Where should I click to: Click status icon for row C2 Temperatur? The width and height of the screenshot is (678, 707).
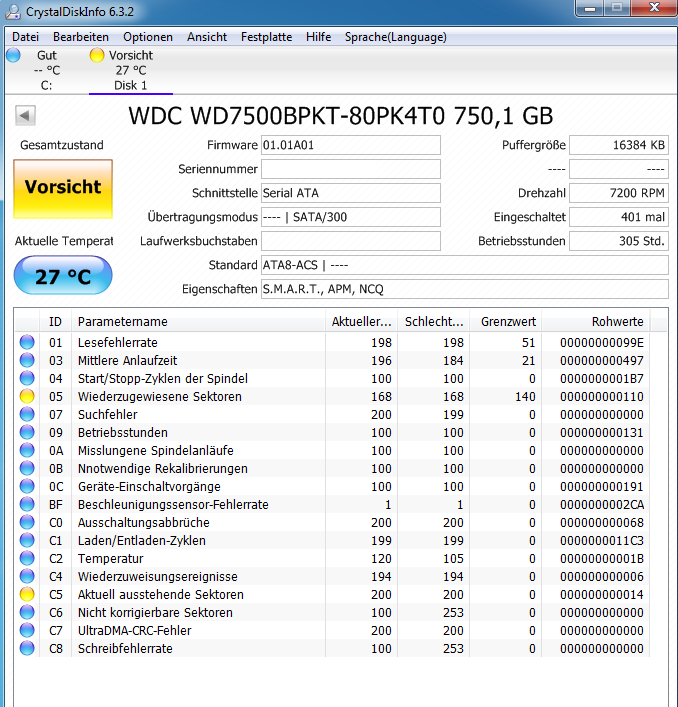click(27, 558)
